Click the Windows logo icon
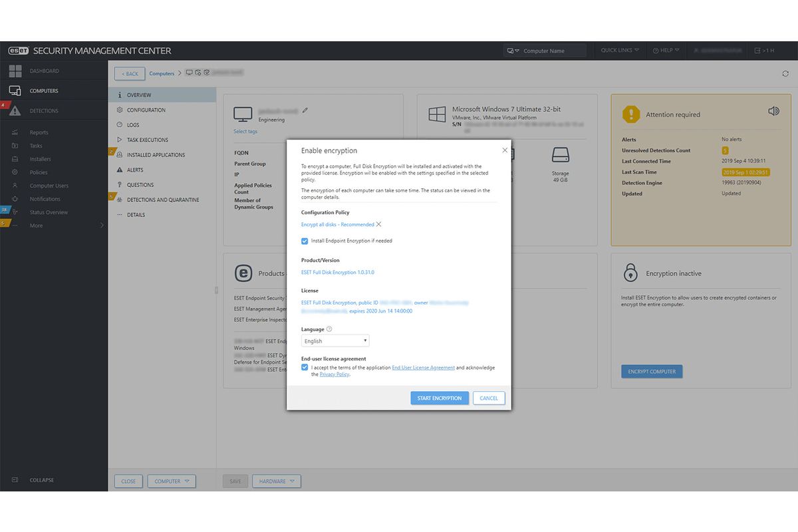Viewport: 798px width, 532px height. (x=437, y=114)
